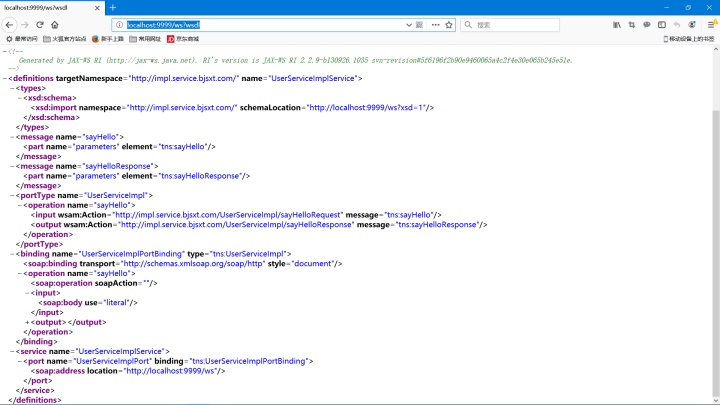The height and width of the screenshot is (405, 720).
Task: Collapse the soap input element
Action: click(28, 293)
